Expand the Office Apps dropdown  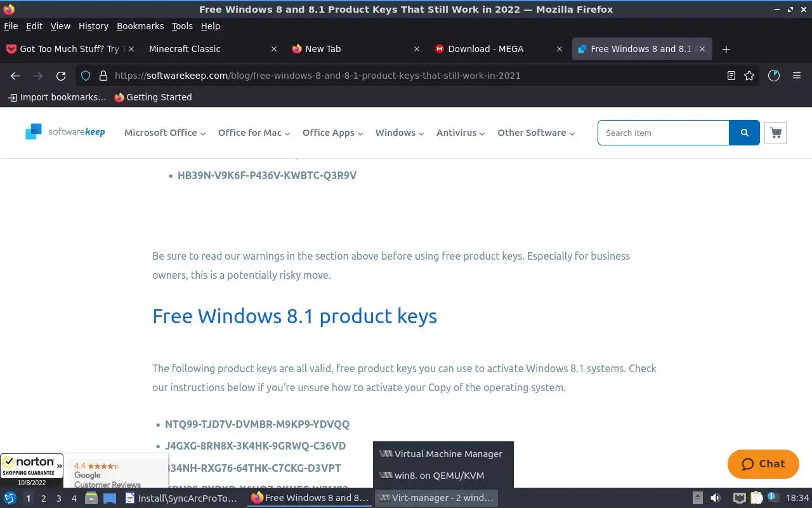(332, 133)
